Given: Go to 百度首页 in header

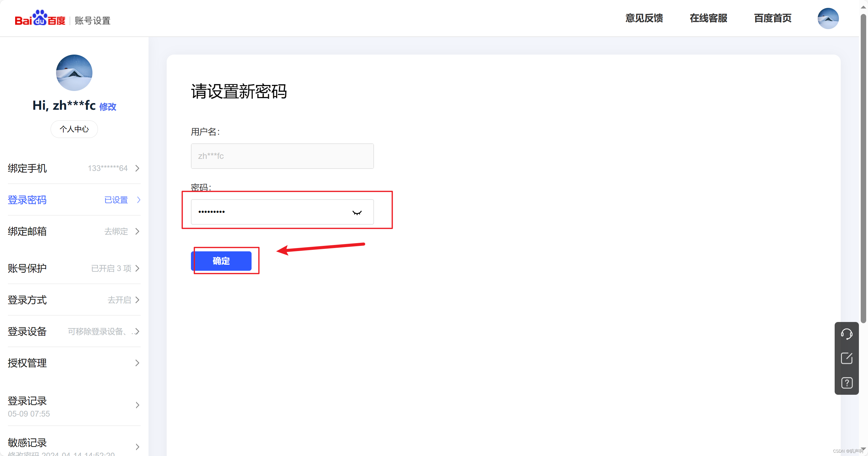Looking at the screenshot, I should tap(772, 18).
